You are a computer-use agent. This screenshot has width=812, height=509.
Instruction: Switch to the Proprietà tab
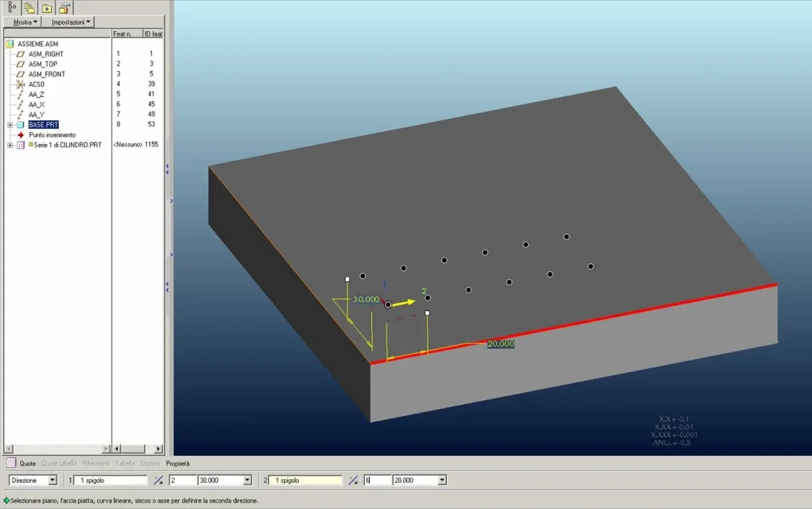[177, 464]
